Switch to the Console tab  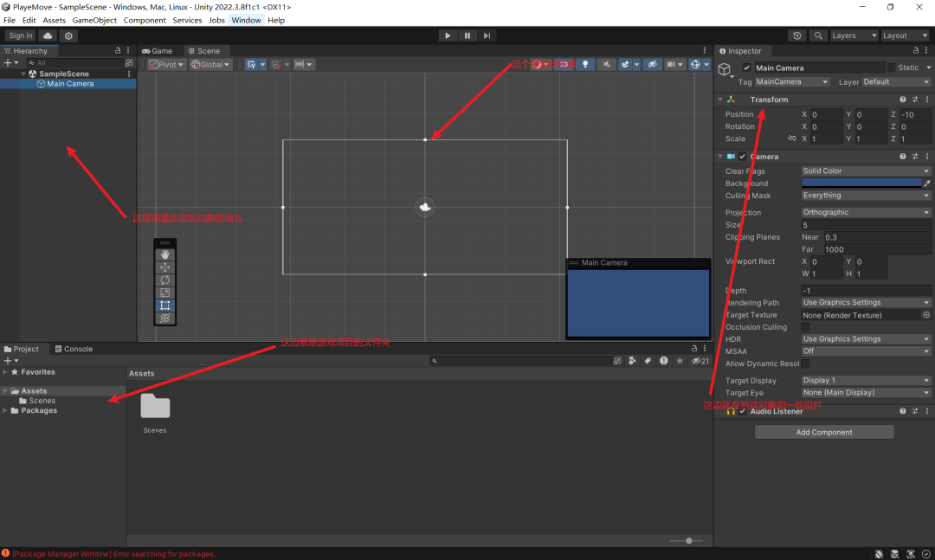(74, 349)
